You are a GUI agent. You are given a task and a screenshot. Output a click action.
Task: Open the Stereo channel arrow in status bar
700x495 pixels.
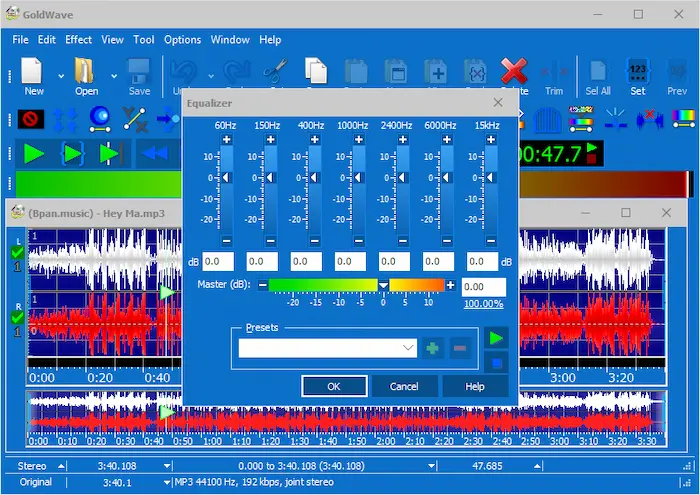61,466
